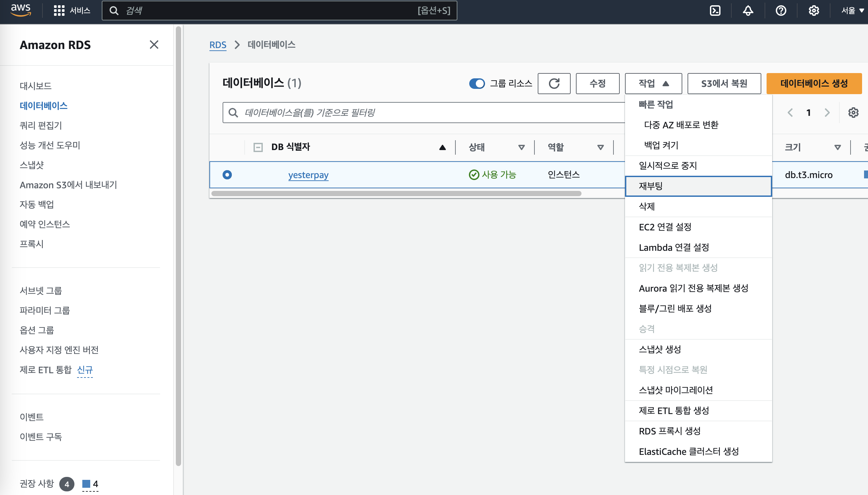Select the yesterpay row radio button
This screenshot has height=495, width=868.
coord(227,175)
